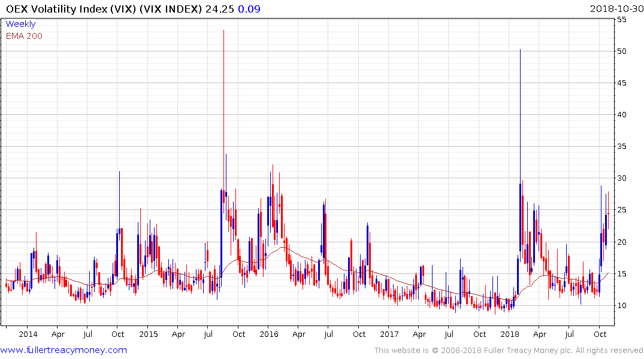Click the chart date 2018-10-30
644x359 pixels.
click(x=616, y=9)
